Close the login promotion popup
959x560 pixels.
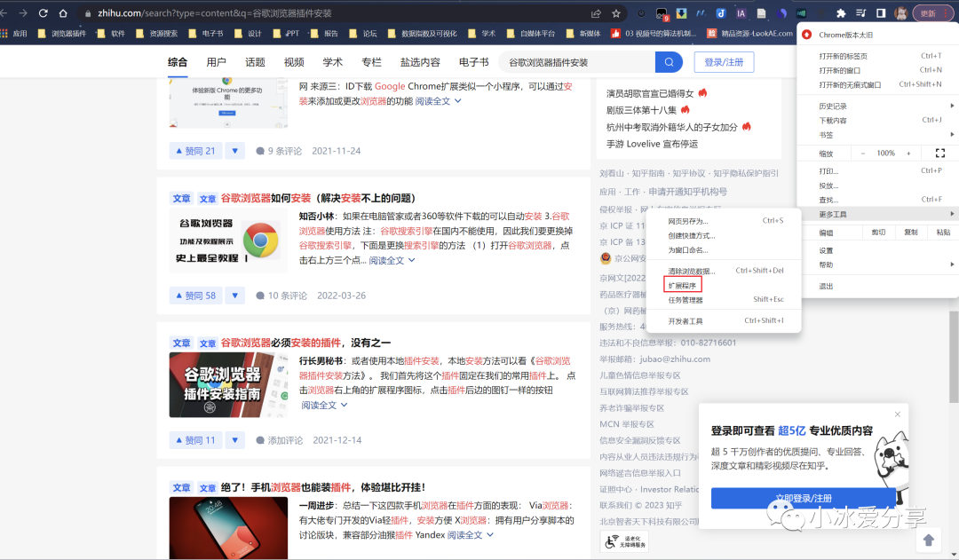point(897,414)
